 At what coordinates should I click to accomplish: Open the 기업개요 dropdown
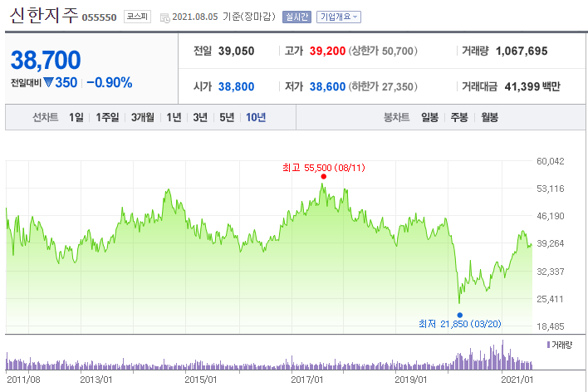pos(339,17)
